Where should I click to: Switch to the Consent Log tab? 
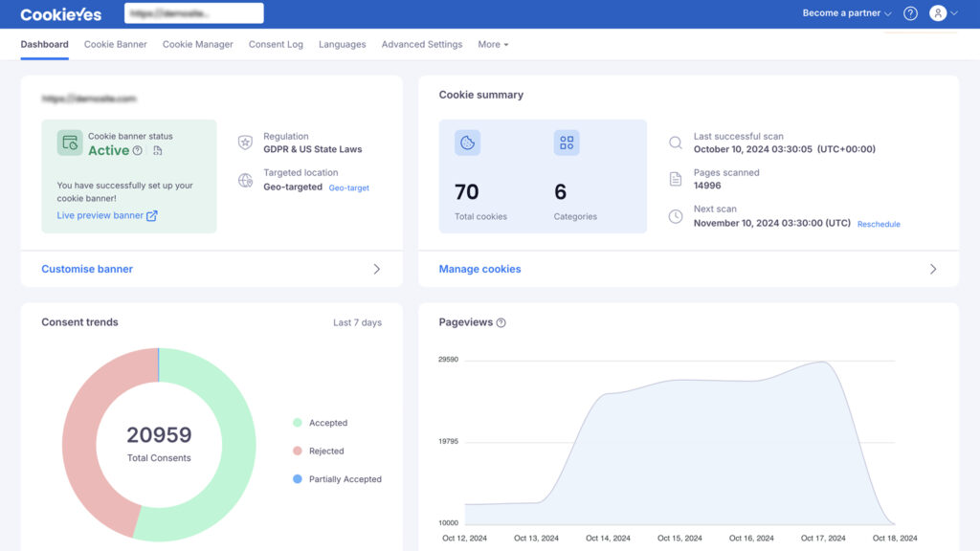[x=276, y=45]
